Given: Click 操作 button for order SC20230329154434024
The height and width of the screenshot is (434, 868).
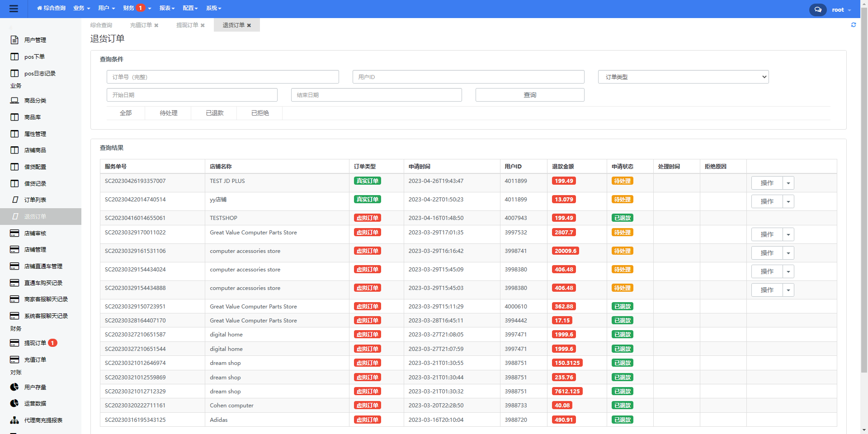Looking at the screenshot, I should tap(767, 271).
